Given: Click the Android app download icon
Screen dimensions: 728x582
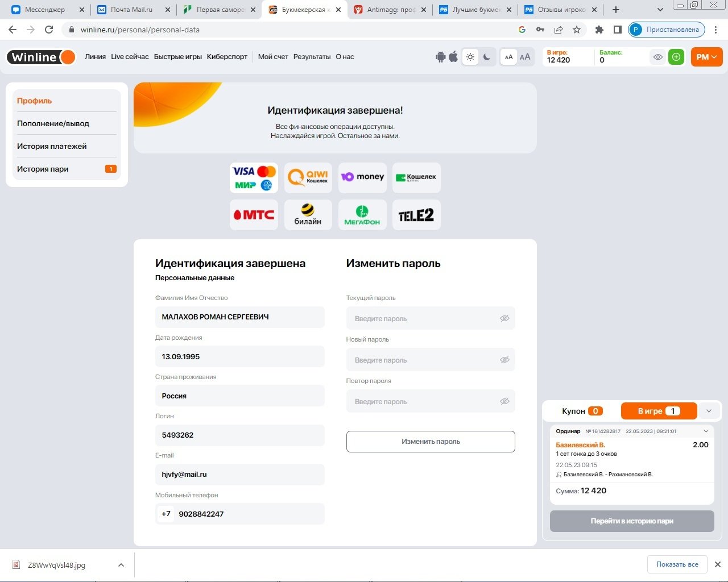Looking at the screenshot, I should click(x=440, y=57).
